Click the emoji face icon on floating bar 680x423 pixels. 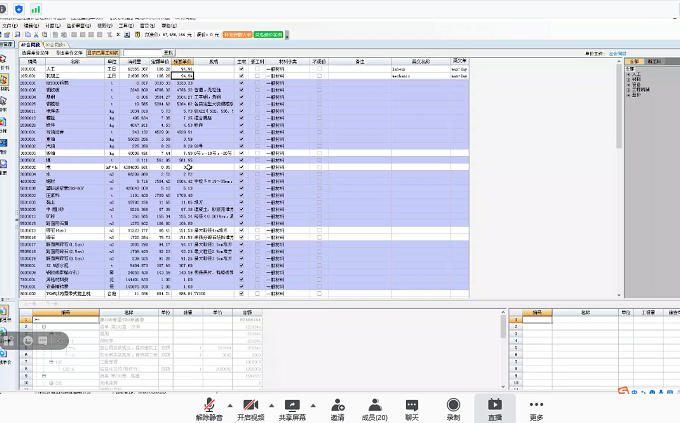[28, 341]
